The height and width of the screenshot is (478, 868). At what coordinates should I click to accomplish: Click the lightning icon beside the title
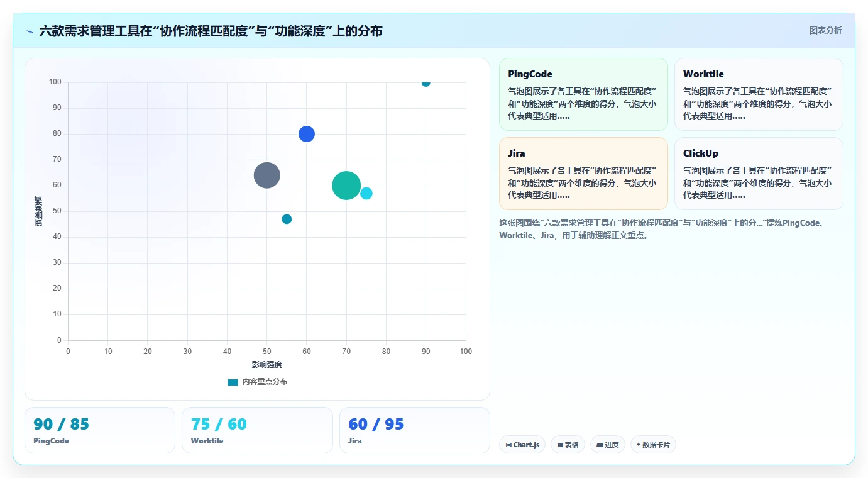click(30, 31)
